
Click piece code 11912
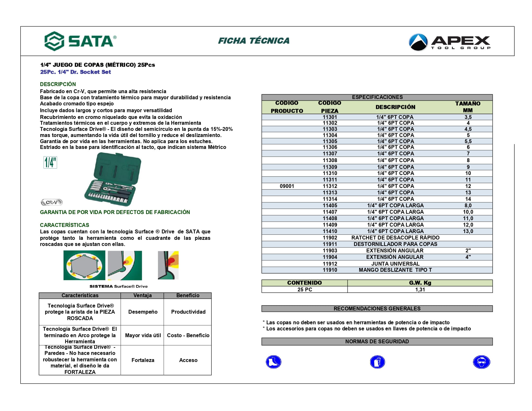coord(330,264)
